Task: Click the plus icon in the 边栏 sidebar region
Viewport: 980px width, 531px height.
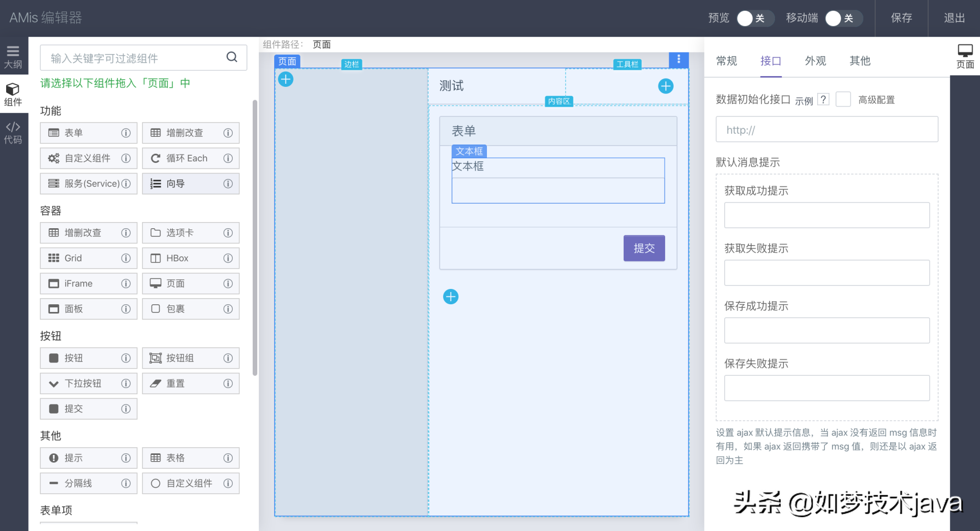Action: [286, 80]
